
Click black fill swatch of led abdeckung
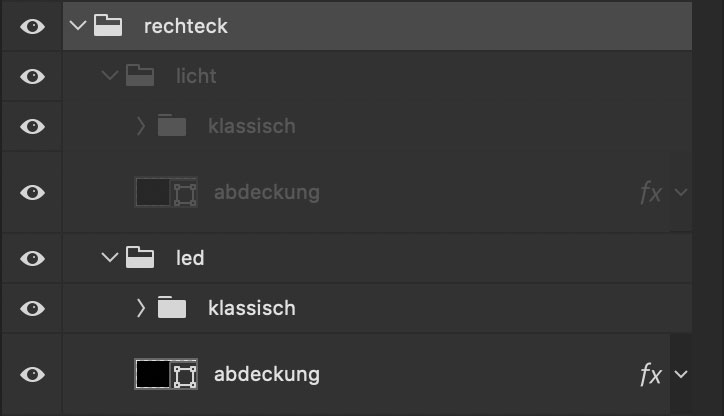pos(153,374)
